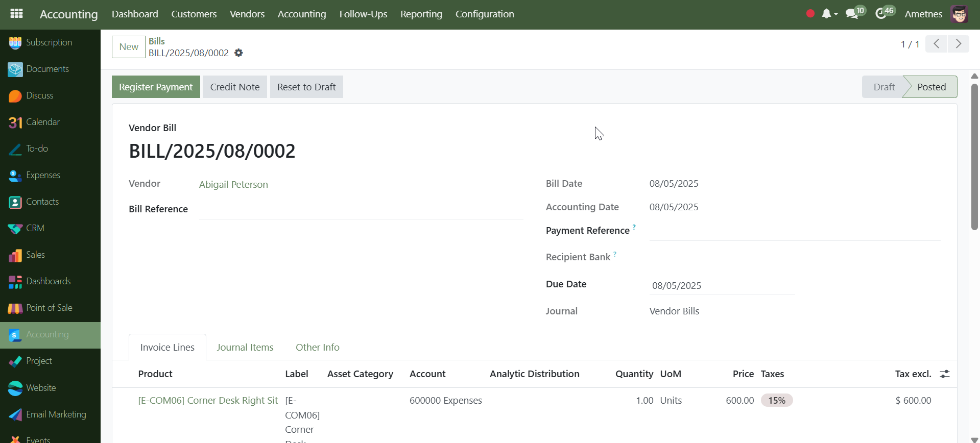Click the user avatar picture
This screenshot has height=443, width=980.
(x=959, y=14)
